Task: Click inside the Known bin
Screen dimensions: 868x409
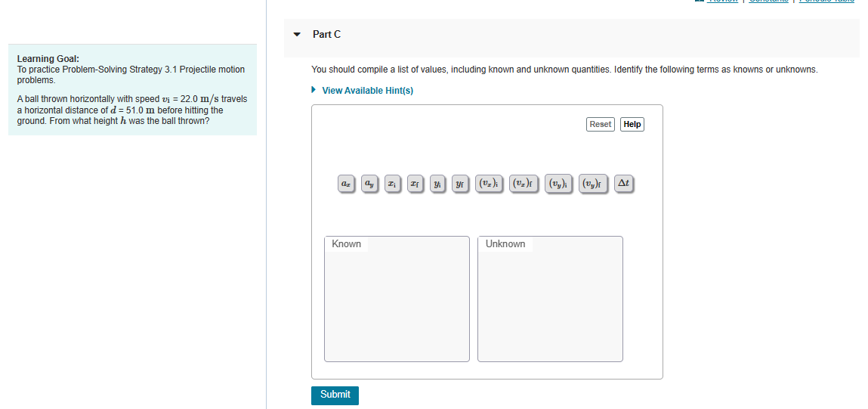Action: point(397,299)
